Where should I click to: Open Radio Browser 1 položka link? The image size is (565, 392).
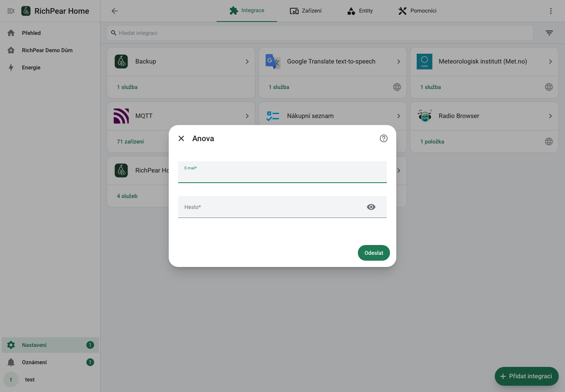[x=432, y=142]
